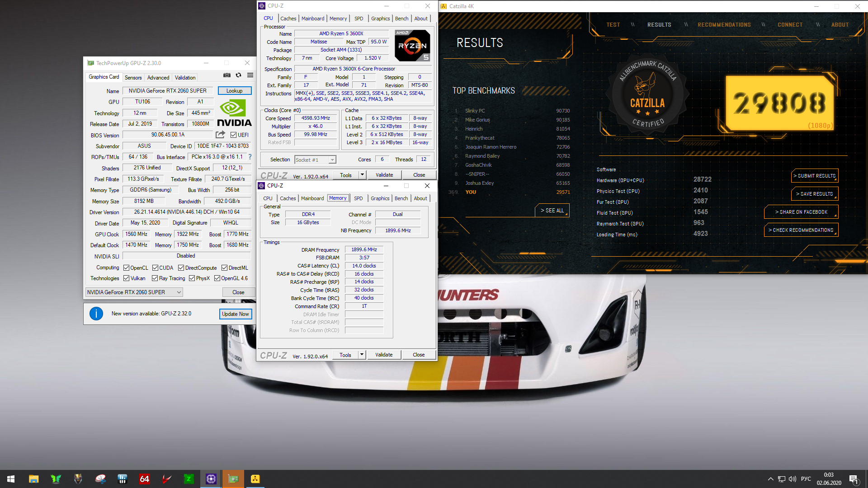868x488 pixels.
Task: Show hidden system tray icons chevron
Action: 770,479
